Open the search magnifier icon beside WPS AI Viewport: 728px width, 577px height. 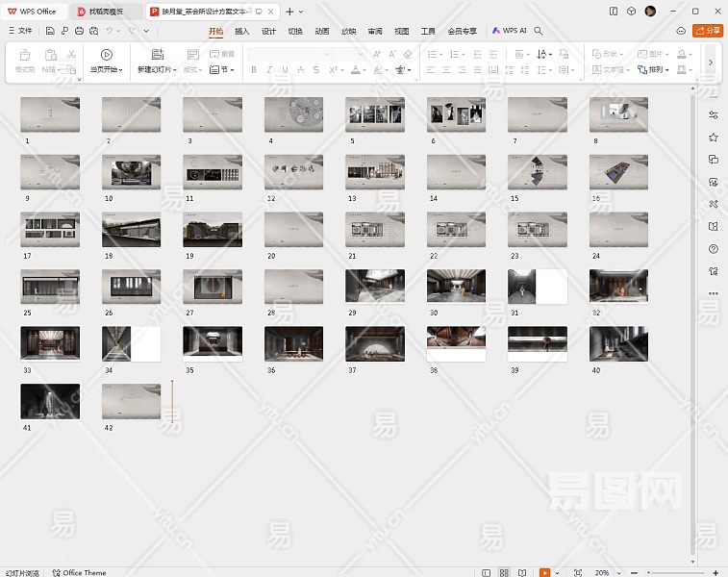click(539, 31)
